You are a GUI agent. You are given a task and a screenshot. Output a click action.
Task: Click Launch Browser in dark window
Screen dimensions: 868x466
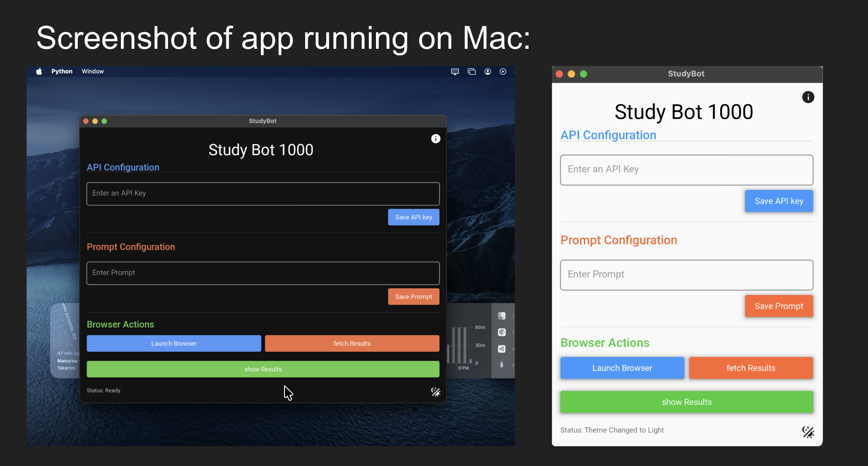tap(174, 343)
